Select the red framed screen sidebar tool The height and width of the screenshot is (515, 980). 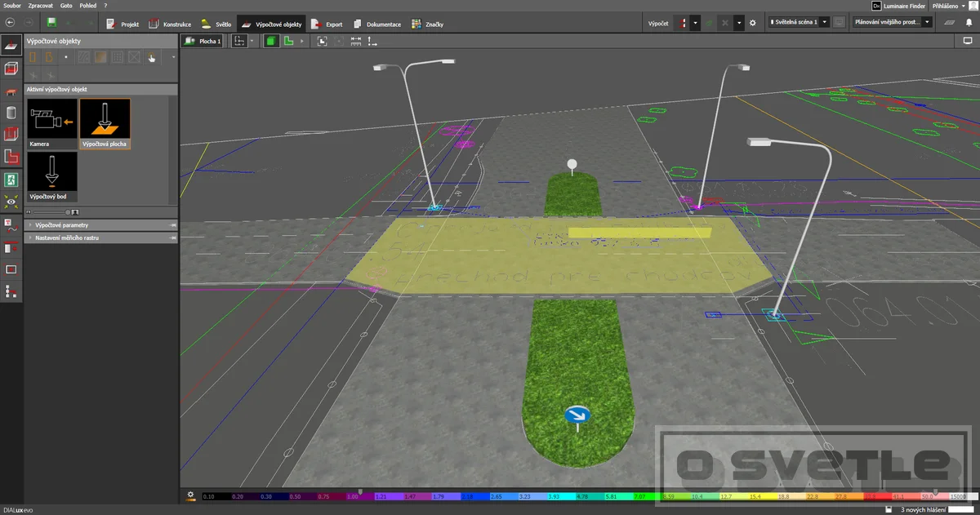click(11, 269)
